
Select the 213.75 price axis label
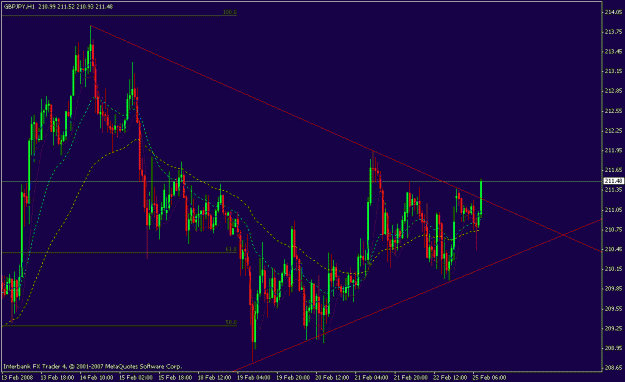(613, 32)
